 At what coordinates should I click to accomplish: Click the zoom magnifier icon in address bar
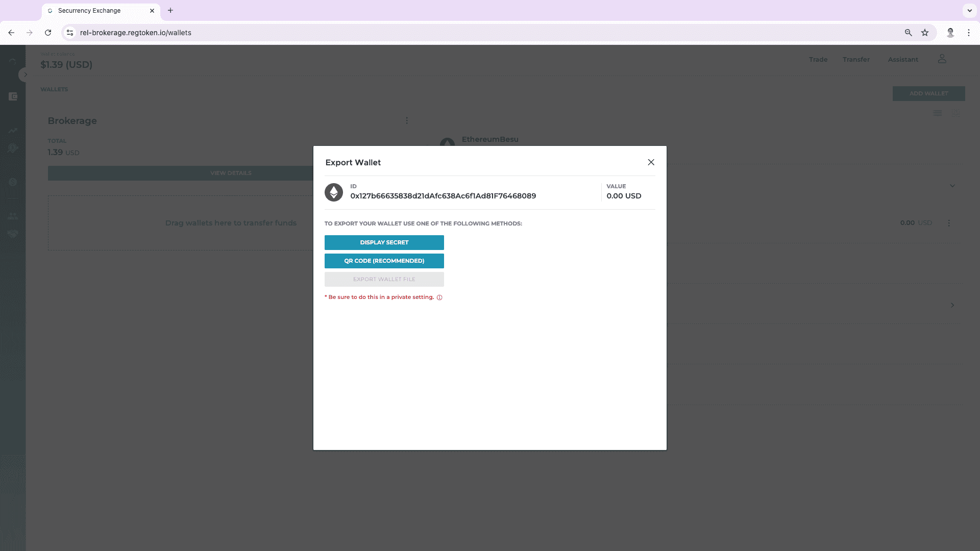(908, 33)
